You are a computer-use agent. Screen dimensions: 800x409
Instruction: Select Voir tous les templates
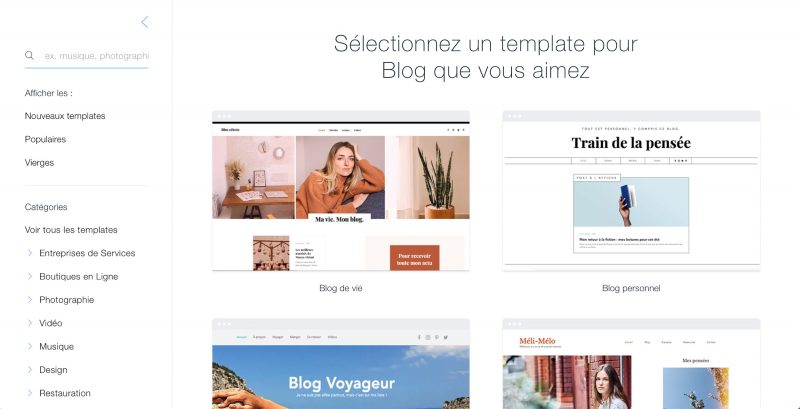[71, 230]
